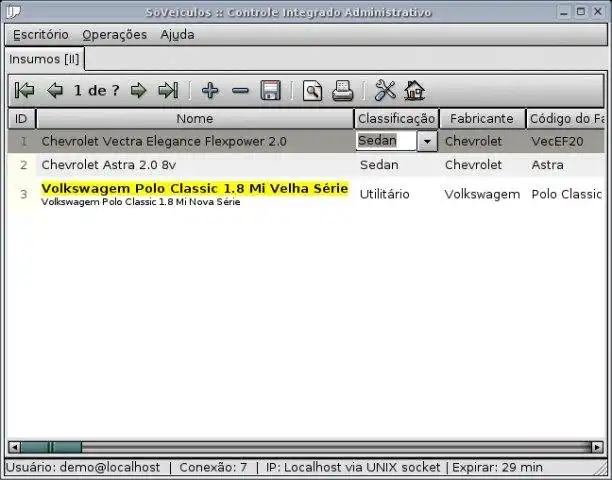Click the app icon in the title bar
The width and height of the screenshot is (612, 480).
[13, 12]
